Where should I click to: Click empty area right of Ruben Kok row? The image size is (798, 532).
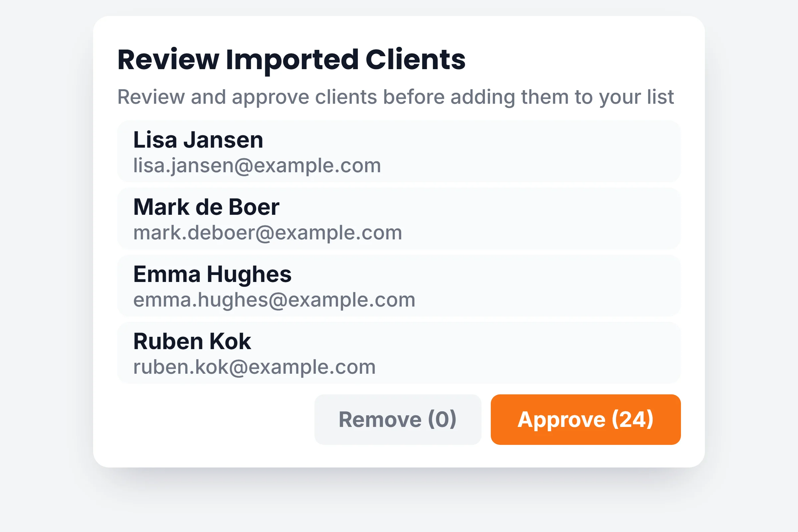pos(529,353)
